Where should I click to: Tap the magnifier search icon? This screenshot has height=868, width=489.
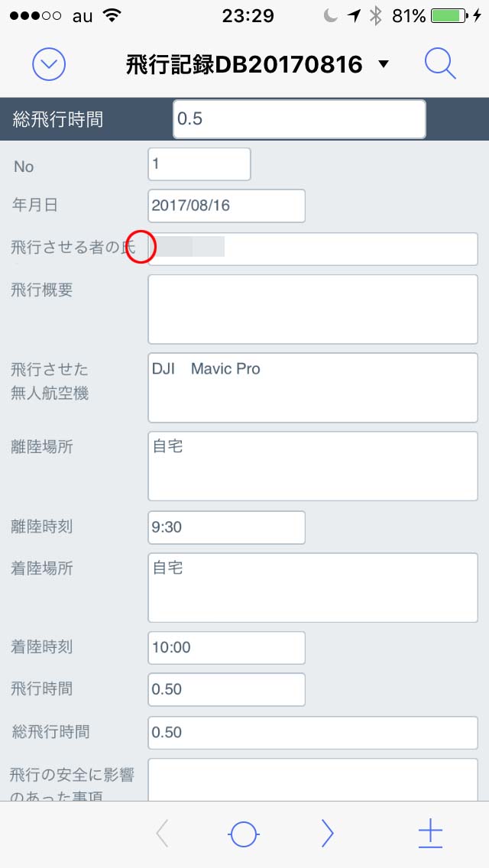click(440, 65)
